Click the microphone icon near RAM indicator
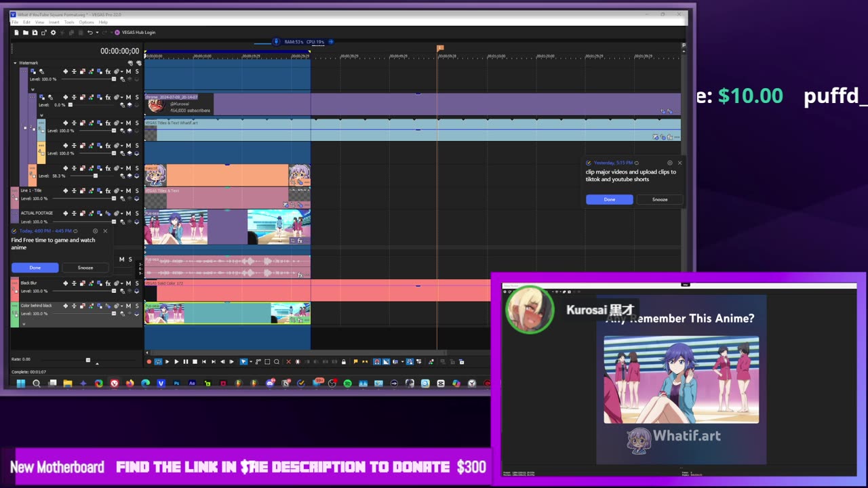The height and width of the screenshot is (488, 868). point(276,42)
